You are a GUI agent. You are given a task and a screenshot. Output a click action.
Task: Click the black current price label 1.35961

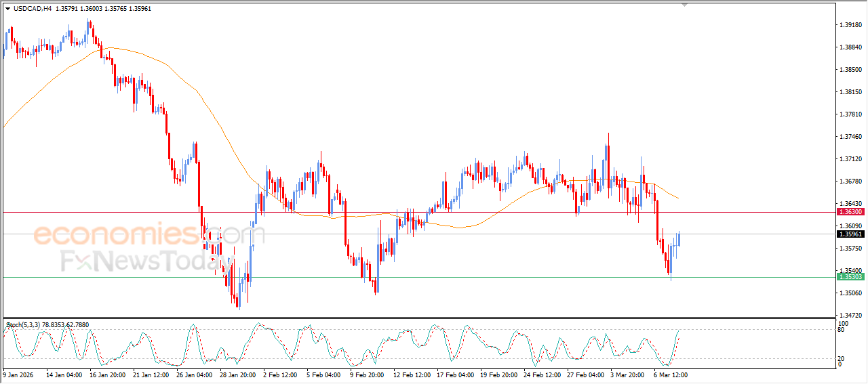(850, 234)
